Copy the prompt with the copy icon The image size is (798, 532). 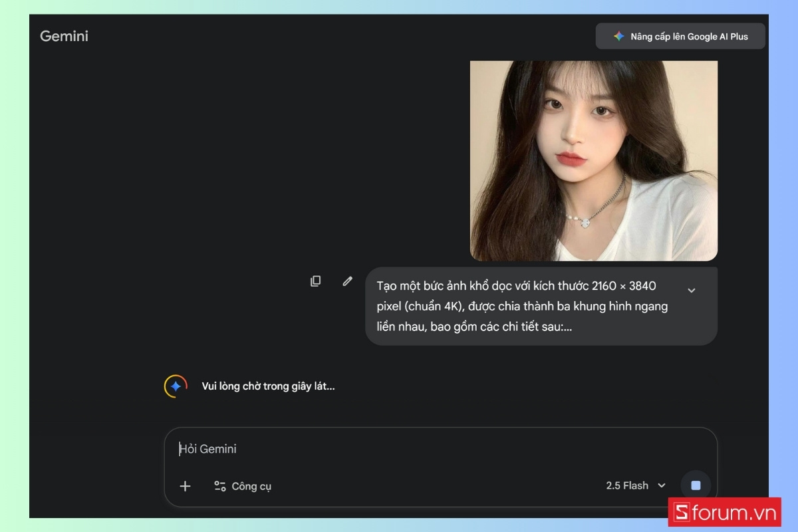(x=316, y=281)
